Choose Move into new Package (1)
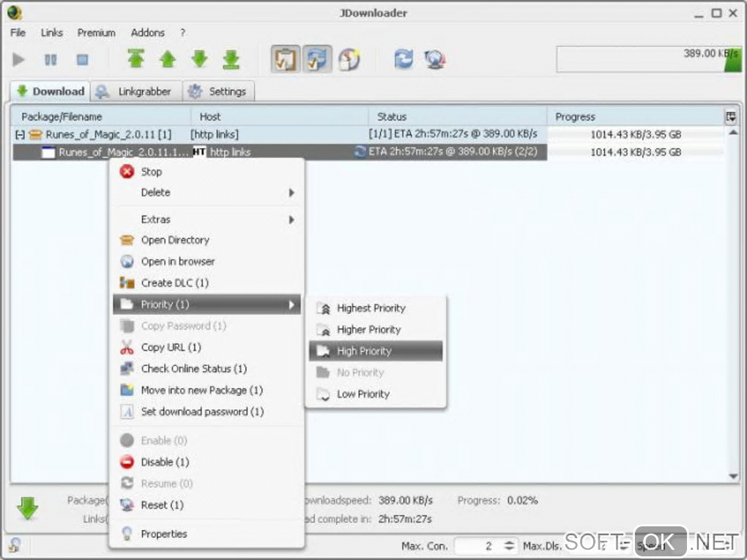747x560 pixels. [207, 390]
